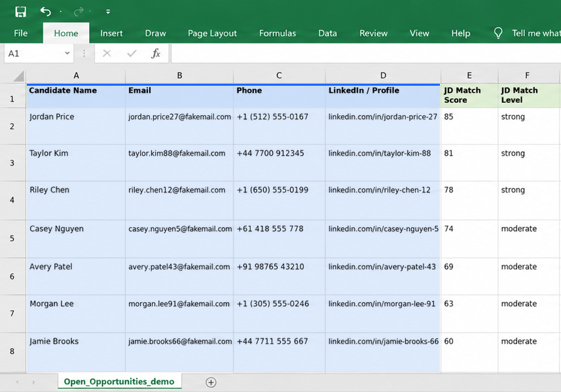This screenshot has width=561, height=392.
Task: Expand the Name Box dropdown arrow
Action: pyautogui.click(x=67, y=53)
